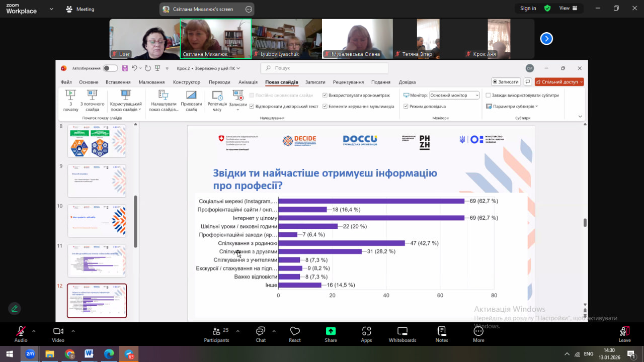This screenshot has height=362, width=644.
Task: Expand Subtitle Settings dropdown
Action: [512, 106]
